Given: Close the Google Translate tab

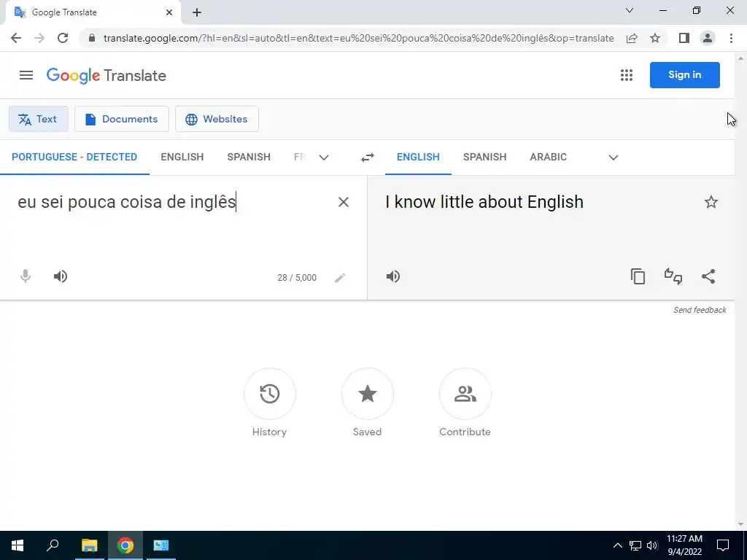Looking at the screenshot, I should point(169,12).
